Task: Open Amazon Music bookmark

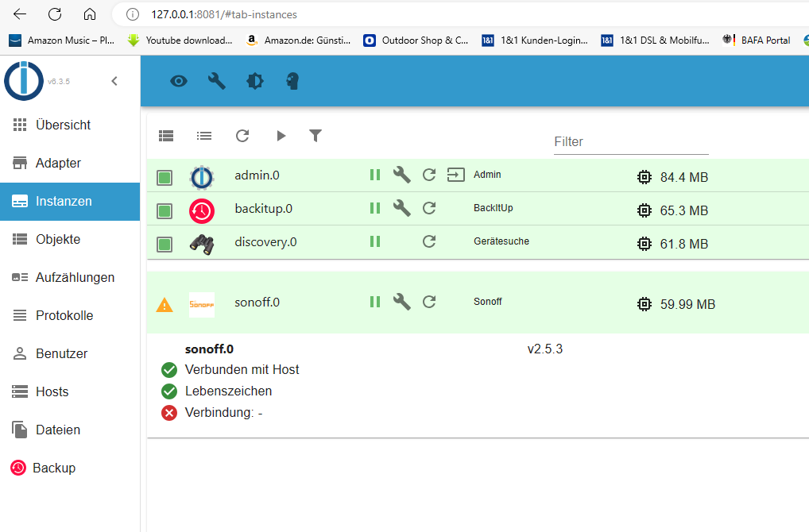Action: click(x=62, y=40)
